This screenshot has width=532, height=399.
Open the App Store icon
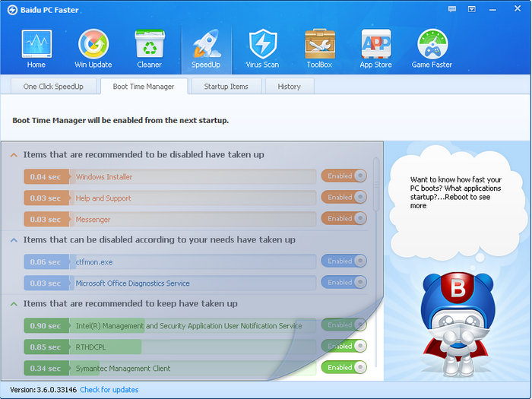(x=376, y=44)
